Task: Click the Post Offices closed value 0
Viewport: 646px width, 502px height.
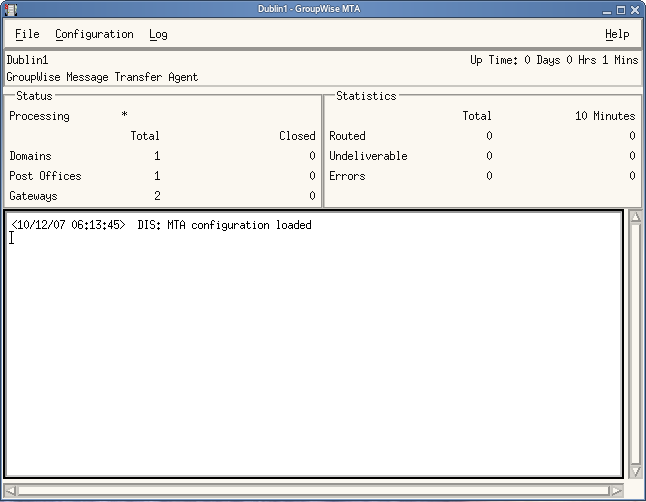Action: point(312,176)
